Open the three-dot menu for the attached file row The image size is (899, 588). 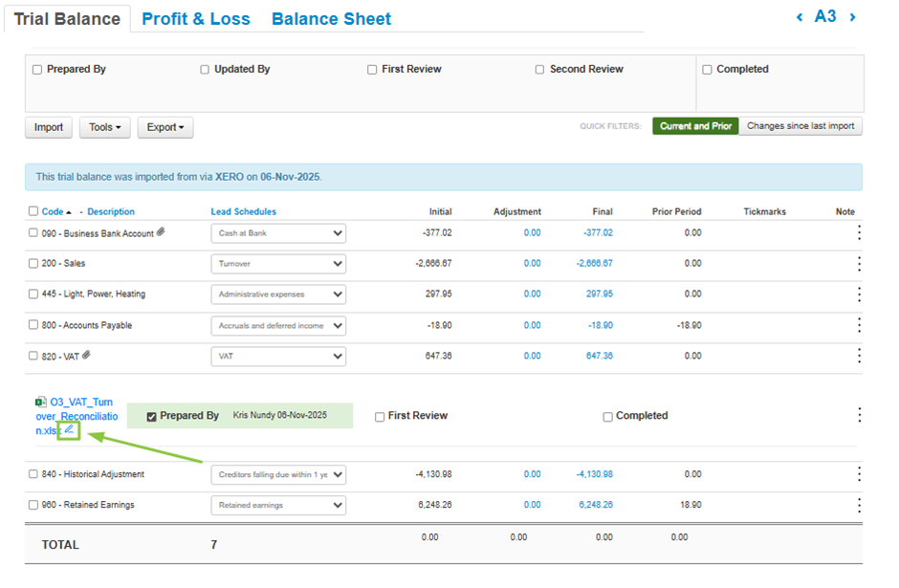(x=859, y=415)
